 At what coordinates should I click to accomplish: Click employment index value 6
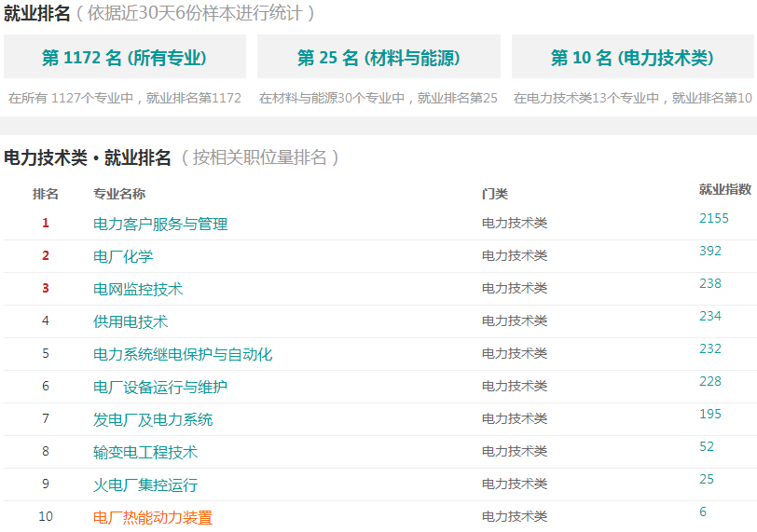703,512
